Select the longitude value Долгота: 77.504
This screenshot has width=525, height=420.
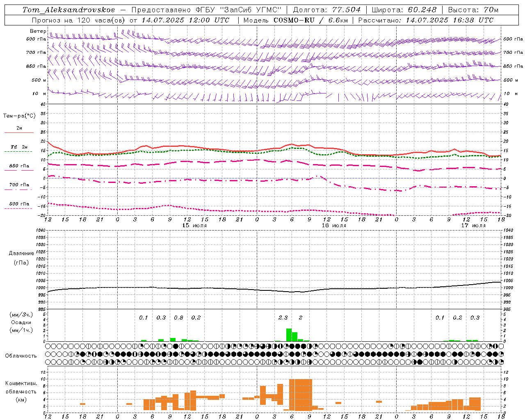click(x=327, y=10)
